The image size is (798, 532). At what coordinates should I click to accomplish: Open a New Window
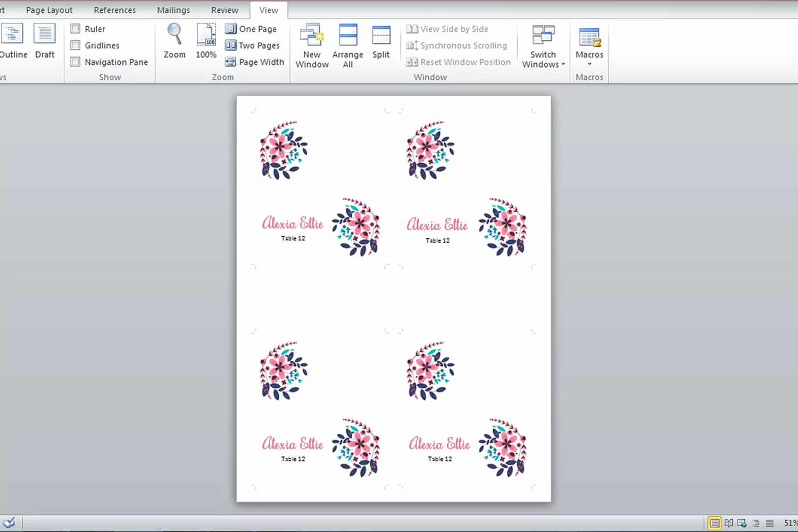coord(312,46)
